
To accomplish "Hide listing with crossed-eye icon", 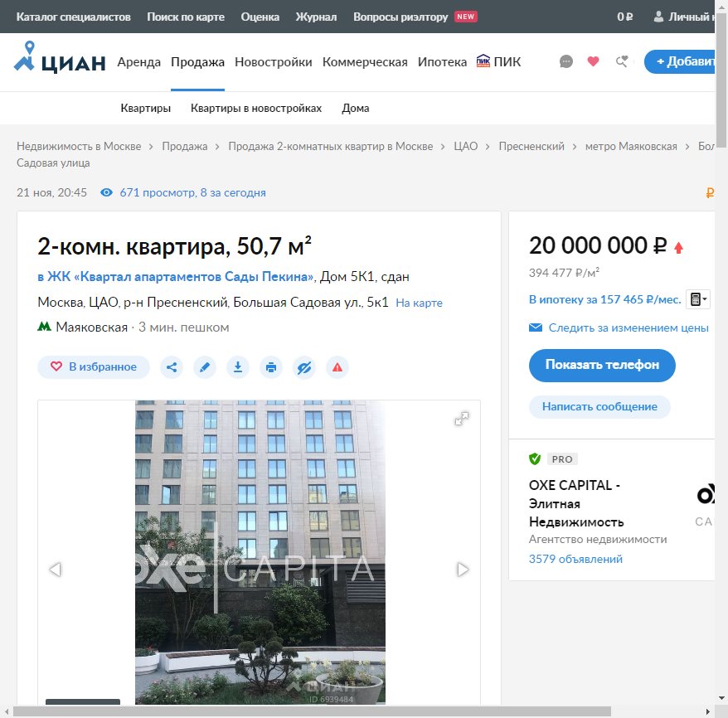I will click(x=304, y=367).
